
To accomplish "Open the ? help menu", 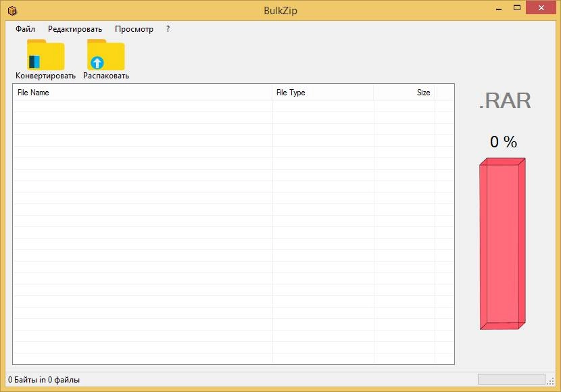I will (x=168, y=29).
